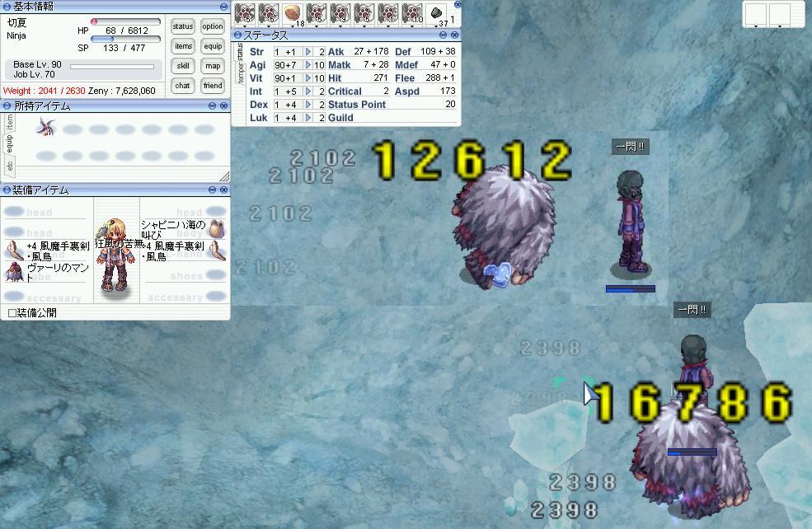Switch to the vertical temper tab
Image resolution: width=812 pixels, height=529 pixels.
(x=240, y=73)
